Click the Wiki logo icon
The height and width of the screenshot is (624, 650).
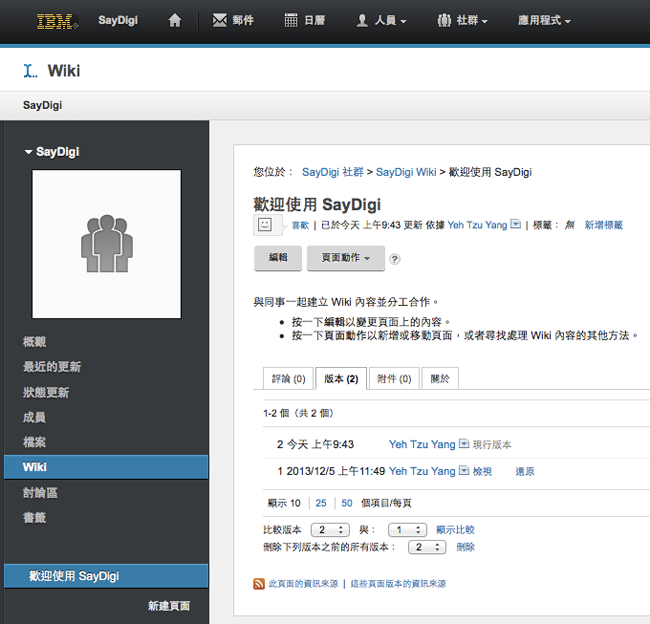[x=31, y=71]
